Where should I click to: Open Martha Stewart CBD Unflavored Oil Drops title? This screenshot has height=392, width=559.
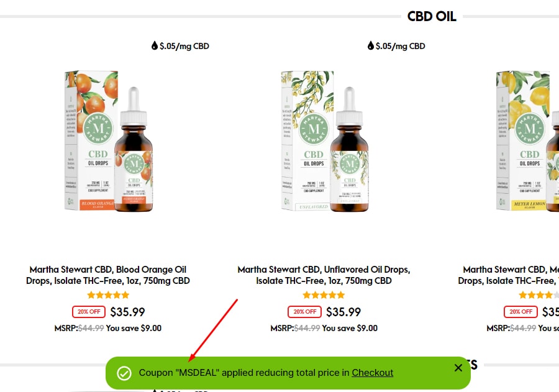pos(324,275)
